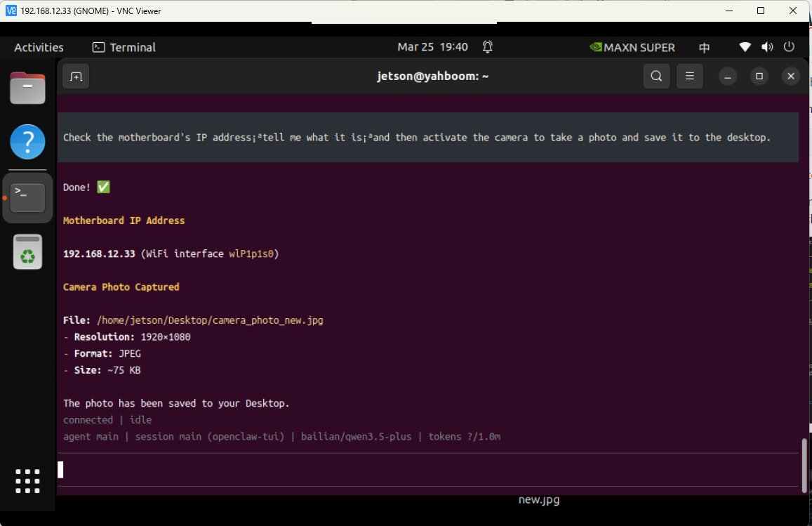The image size is (812, 526).
Task: Open the clock showing Mar 25 19:40
Action: (x=432, y=47)
